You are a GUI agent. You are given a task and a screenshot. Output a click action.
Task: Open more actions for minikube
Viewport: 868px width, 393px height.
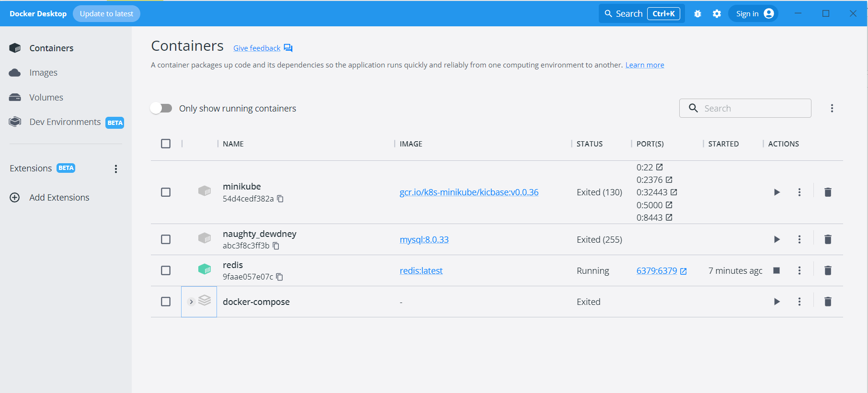[x=799, y=192]
